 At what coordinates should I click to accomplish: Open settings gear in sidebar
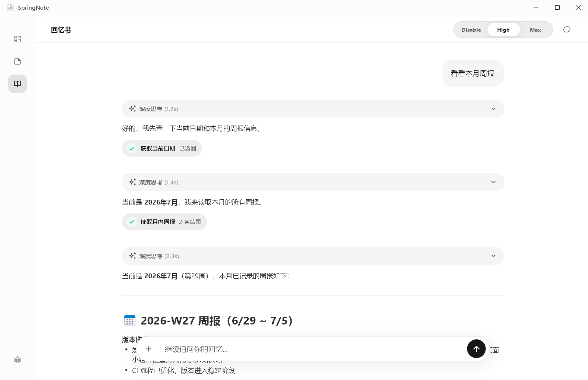click(x=18, y=360)
